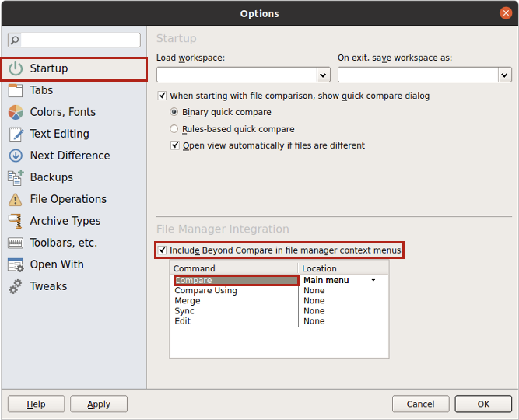Click the Tweaks gears icon
The image size is (519, 420).
16,287
